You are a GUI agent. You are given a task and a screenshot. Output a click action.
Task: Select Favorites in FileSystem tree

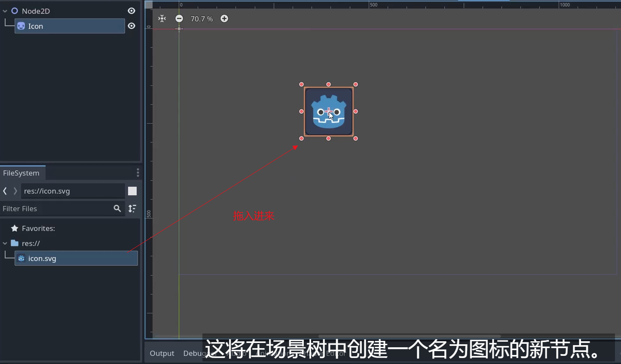coord(38,228)
